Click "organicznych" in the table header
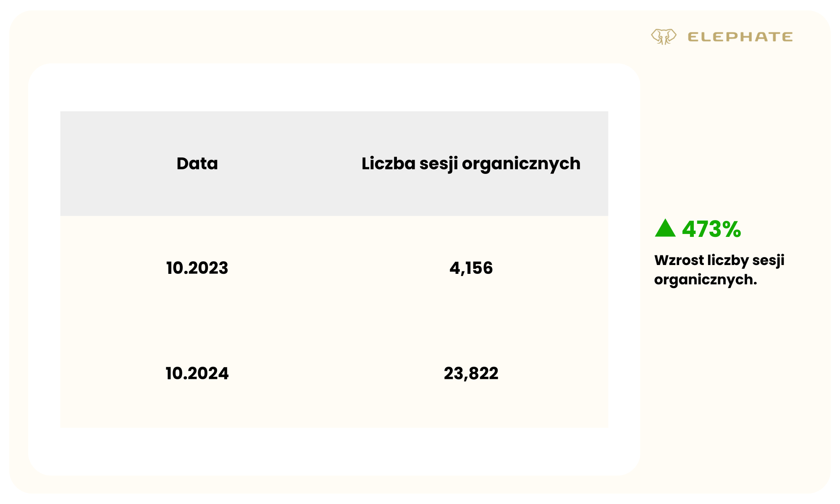This screenshot has height=504, width=840. click(x=521, y=164)
